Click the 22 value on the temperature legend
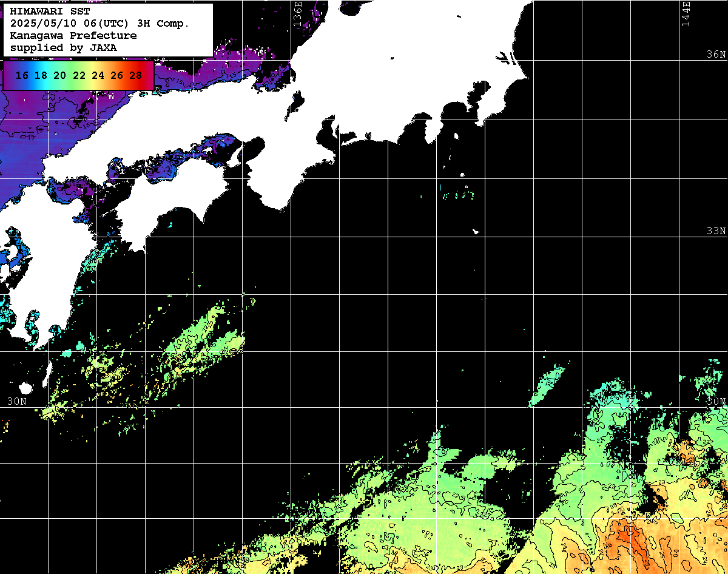728x574 pixels. [x=79, y=76]
